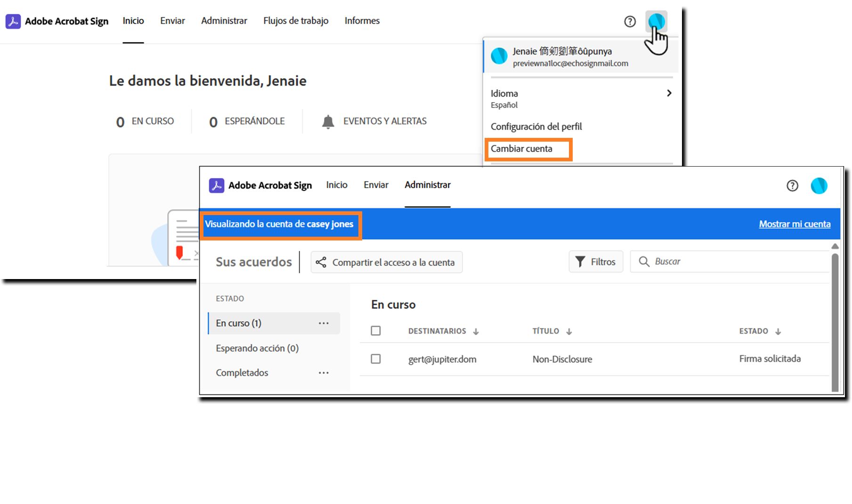Image resolution: width=852 pixels, height=504 pixels.
Task: Select En curso (1) status filter
Action: click(x=274, y=323)
